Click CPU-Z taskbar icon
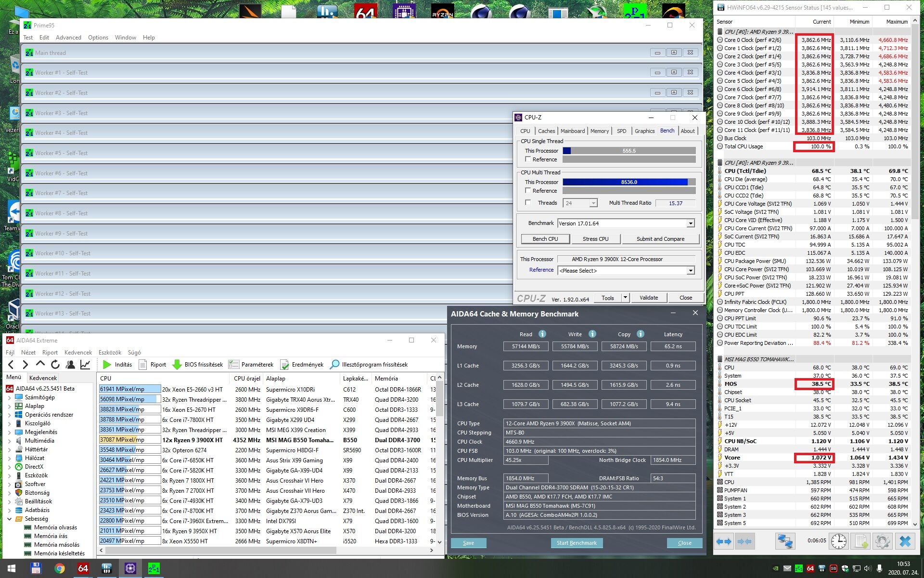 click(x=130, y=568)
